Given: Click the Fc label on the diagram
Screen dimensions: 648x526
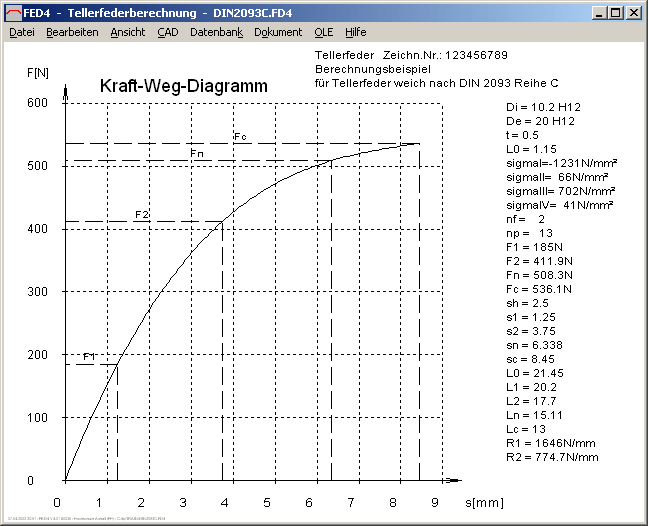Looking at the screenshot, I should coord(239,136).
